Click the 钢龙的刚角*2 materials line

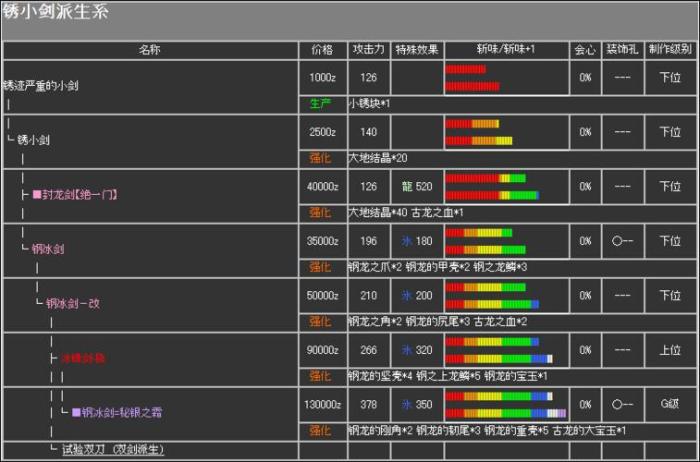[x=487, y=431]
